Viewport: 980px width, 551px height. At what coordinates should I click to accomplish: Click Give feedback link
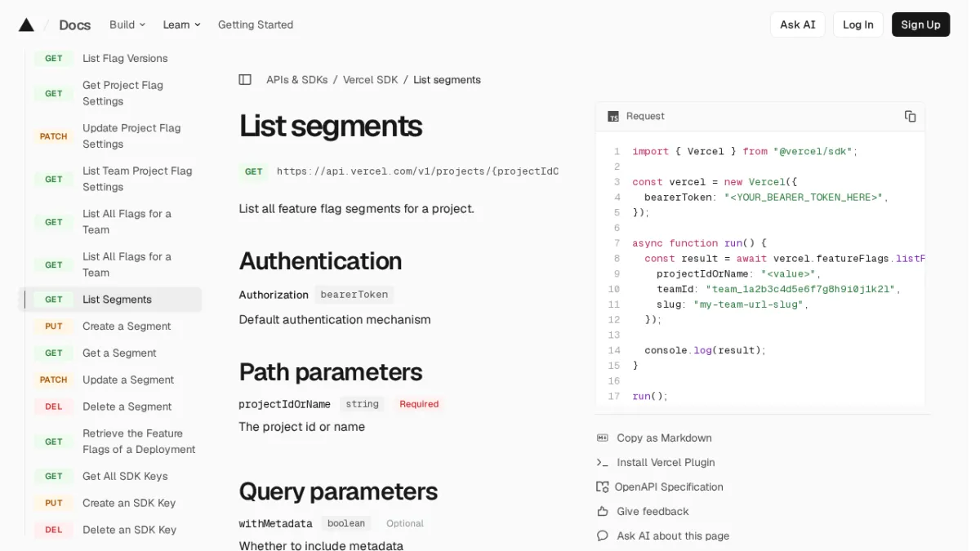point(653,512)
